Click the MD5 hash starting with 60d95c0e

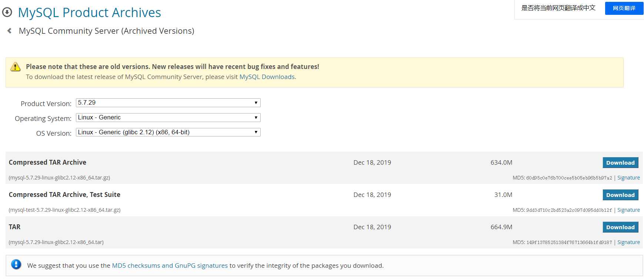coord(569,178)
